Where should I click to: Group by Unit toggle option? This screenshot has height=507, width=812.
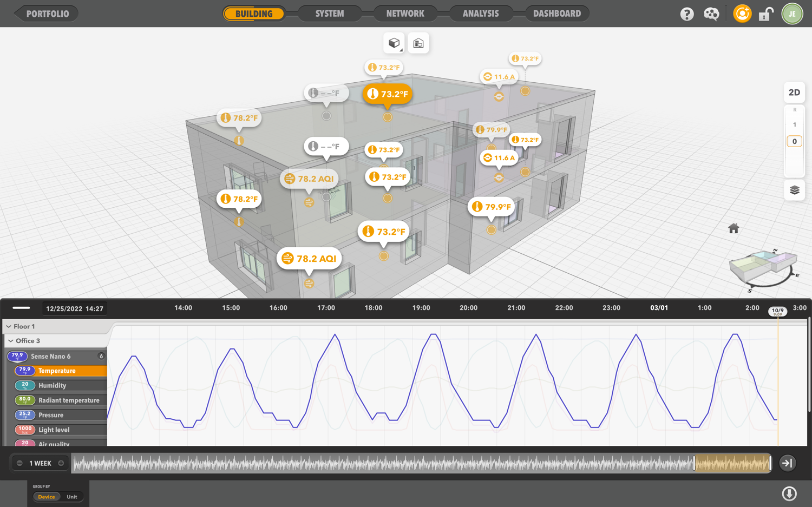point(72,497)
